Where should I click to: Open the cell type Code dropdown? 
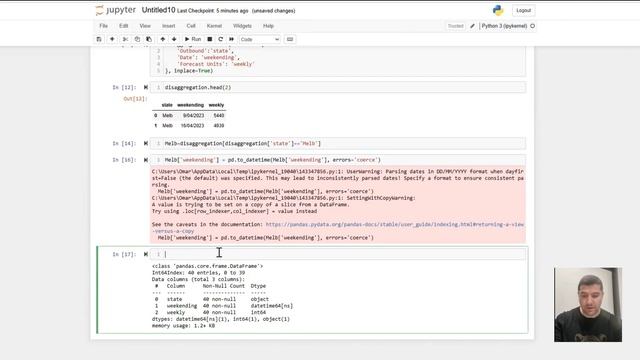(x=260, y=39)
